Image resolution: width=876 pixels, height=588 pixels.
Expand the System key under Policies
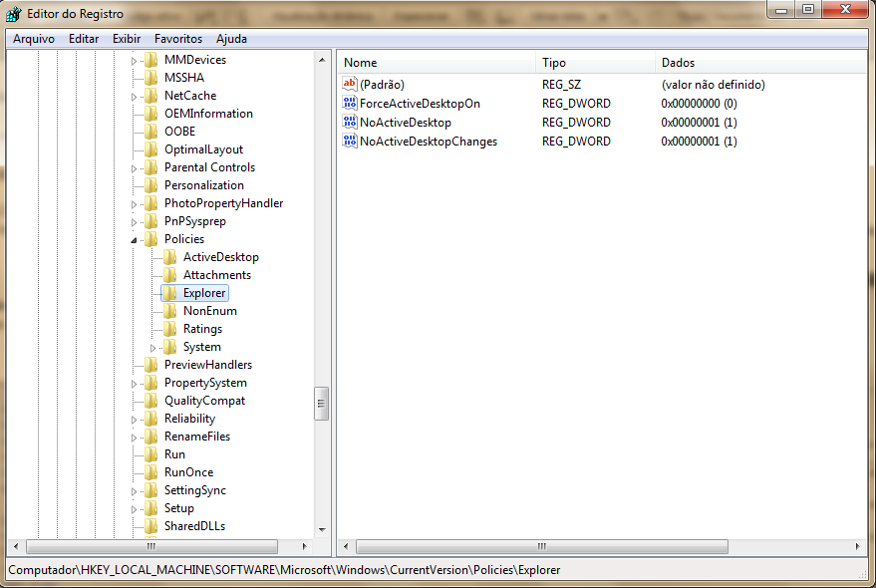tap(153, 347)
